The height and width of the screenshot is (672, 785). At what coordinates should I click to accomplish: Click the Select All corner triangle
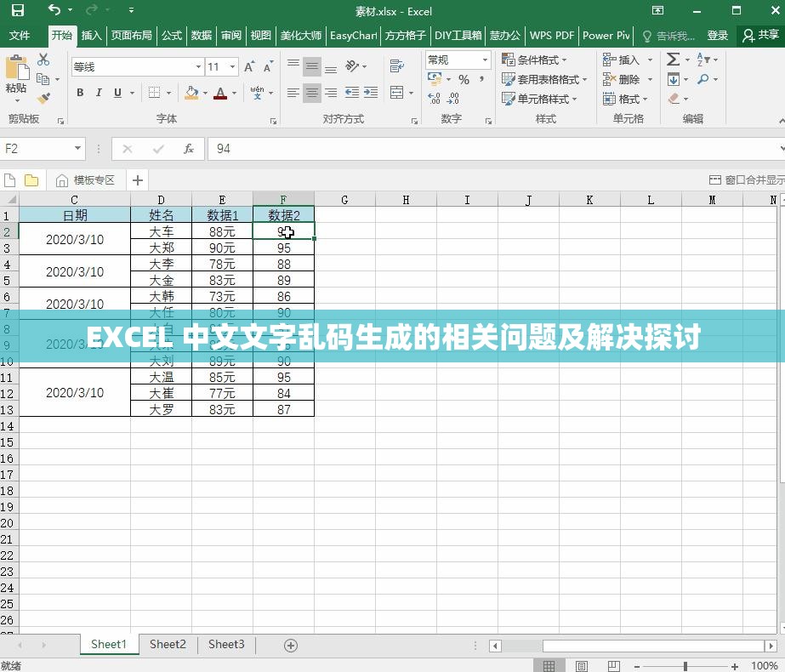(x=10, y=199)
